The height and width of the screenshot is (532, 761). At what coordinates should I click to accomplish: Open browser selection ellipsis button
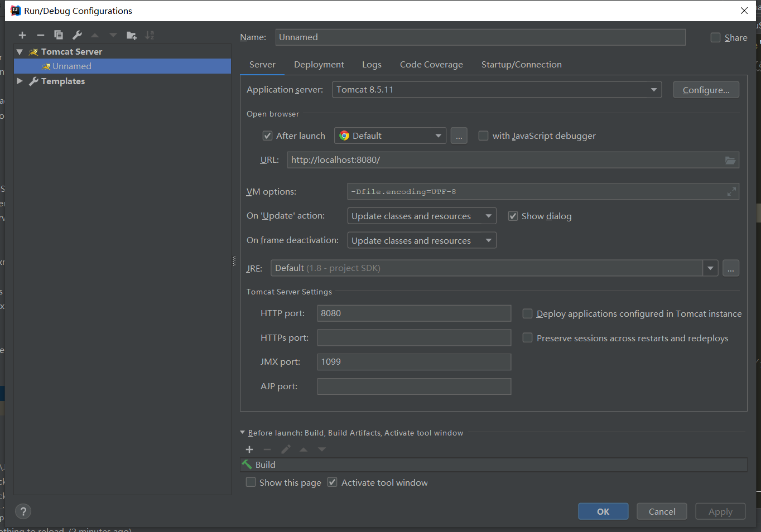click(459, 136)
